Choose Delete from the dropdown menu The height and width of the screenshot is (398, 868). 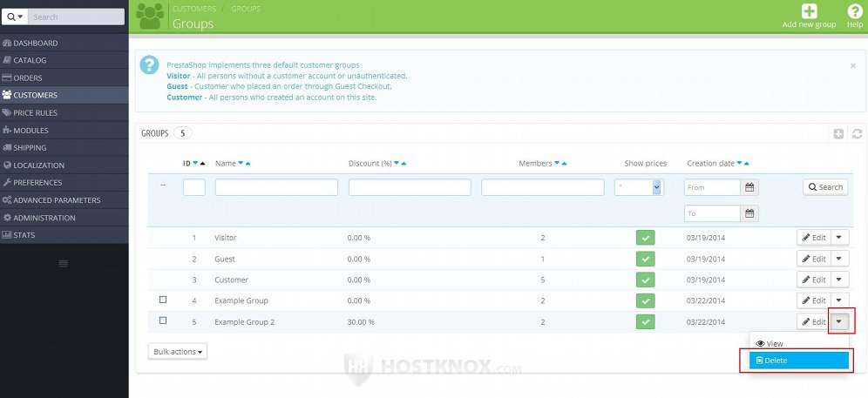pyautogui.click(x=799, y=361)
